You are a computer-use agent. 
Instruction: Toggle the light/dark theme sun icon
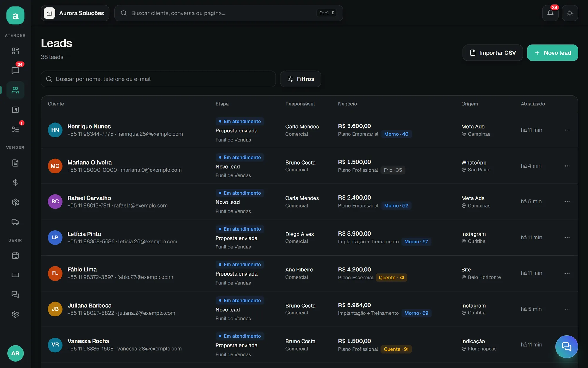(x=570, y=13)
